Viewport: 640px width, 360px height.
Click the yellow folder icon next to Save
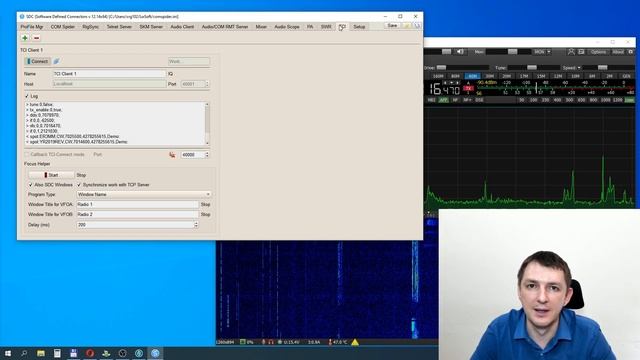pos(407,26)
